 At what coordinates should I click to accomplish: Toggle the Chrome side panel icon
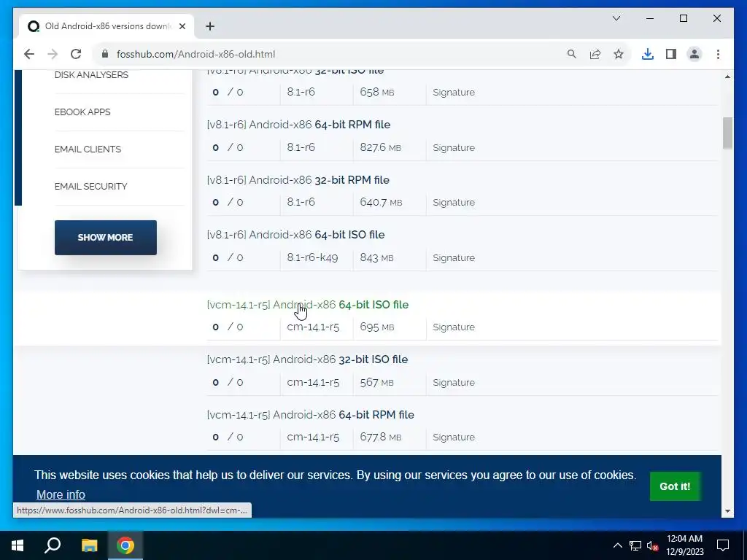pyautogui.click(x=671, y=54)
